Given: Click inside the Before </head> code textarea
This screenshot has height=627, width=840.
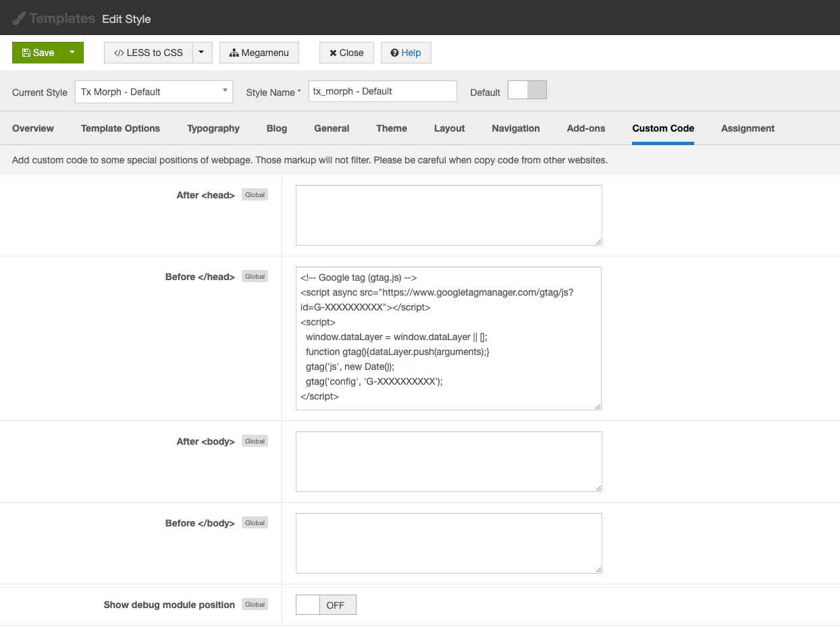Looking at the screenshot, I should point(449,338).
